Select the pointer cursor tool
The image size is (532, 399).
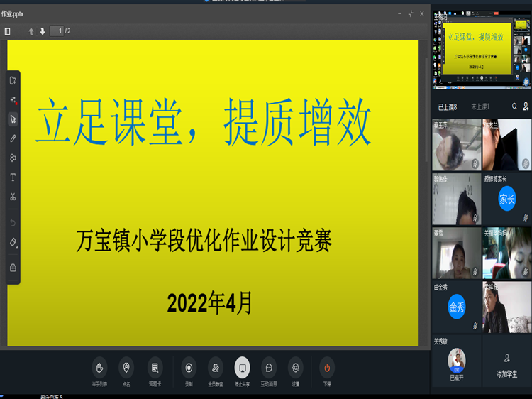(13, 119)
